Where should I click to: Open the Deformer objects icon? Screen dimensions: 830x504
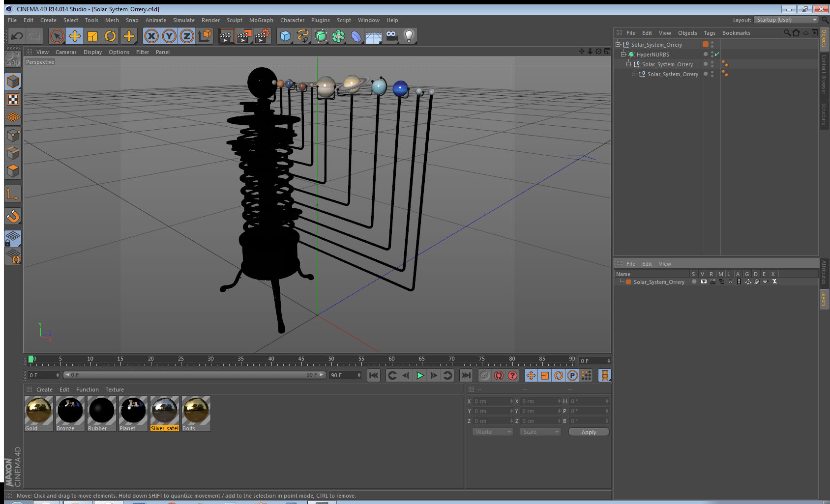point(356,36)
